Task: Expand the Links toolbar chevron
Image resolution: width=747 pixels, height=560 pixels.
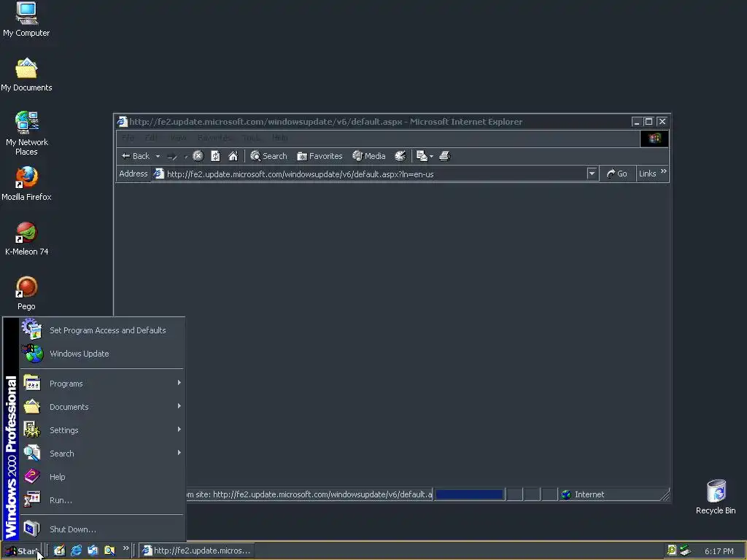Action: [x=664, y=171]
